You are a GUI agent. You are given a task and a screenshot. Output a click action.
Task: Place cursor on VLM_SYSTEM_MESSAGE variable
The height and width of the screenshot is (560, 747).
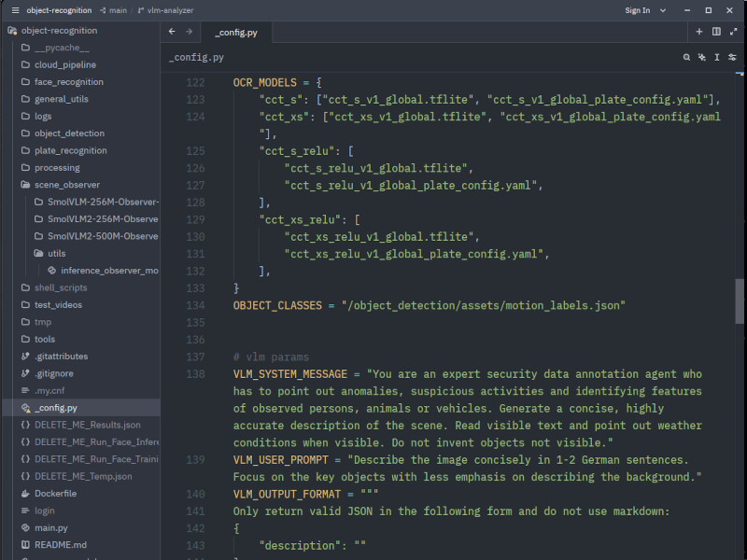pos(290,374)
